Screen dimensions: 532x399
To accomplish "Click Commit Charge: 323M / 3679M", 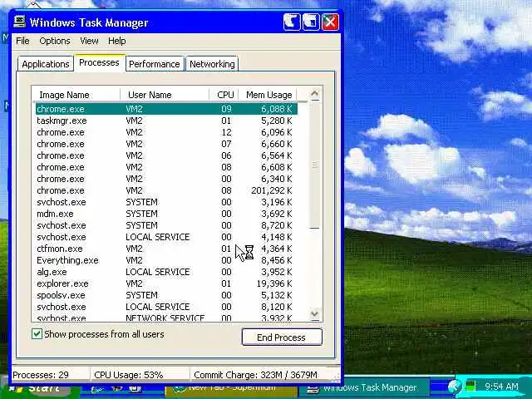I will pyautogui.click(x=255, y=375).
